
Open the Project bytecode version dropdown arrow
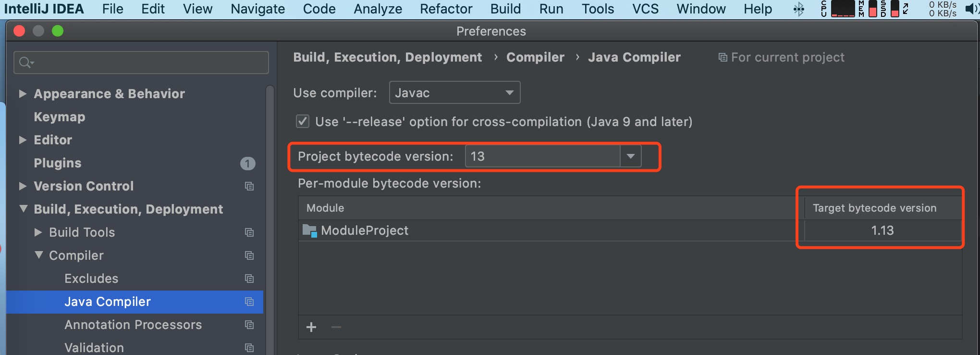click(x=630, y=156)
